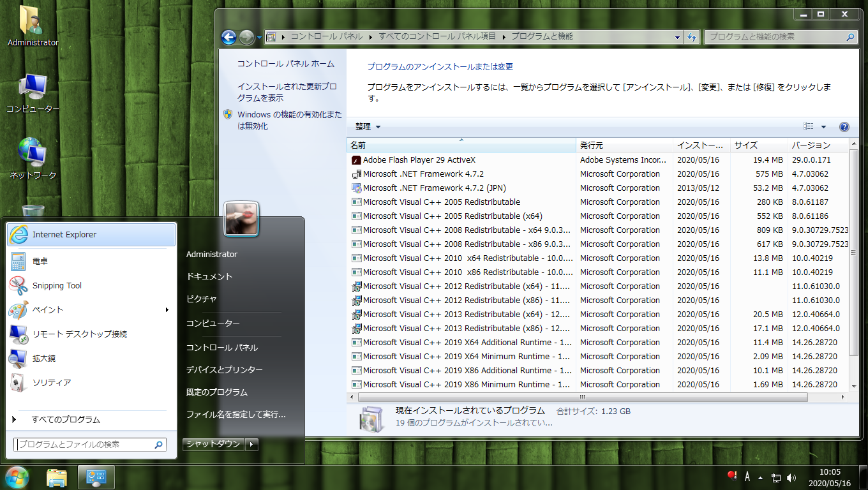This screenshot has height=490, width=868.
Task: Click すべてのコントロール パネル項目 breadcrumb
Action: pyautogui.click(x=437, y=37)
